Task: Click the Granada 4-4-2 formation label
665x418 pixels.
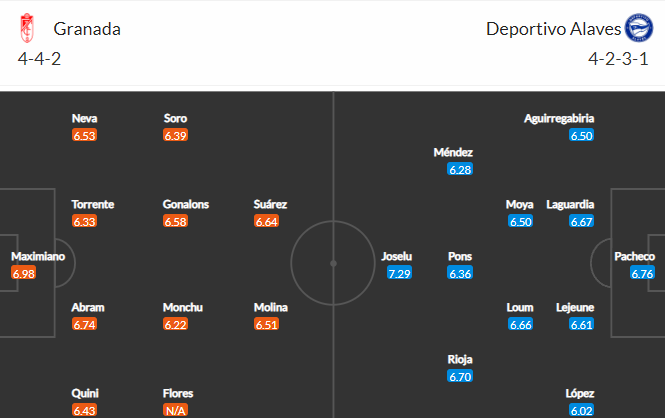Action: [x=39, y=59]
